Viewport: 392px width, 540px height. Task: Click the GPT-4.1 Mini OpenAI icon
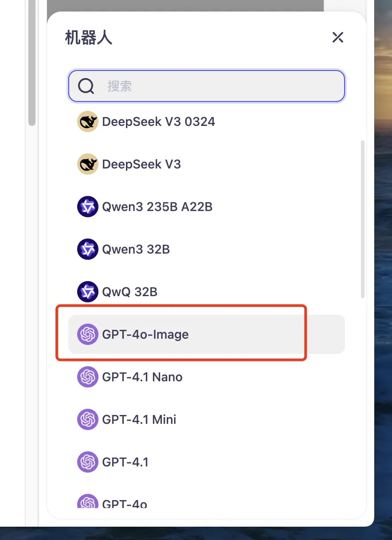tap(88, 419)
